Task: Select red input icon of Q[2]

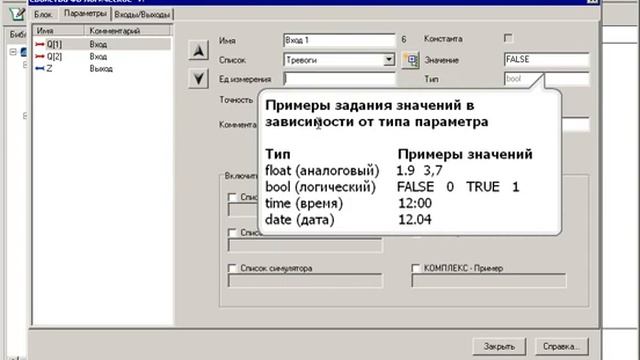Action: [40, 56]
